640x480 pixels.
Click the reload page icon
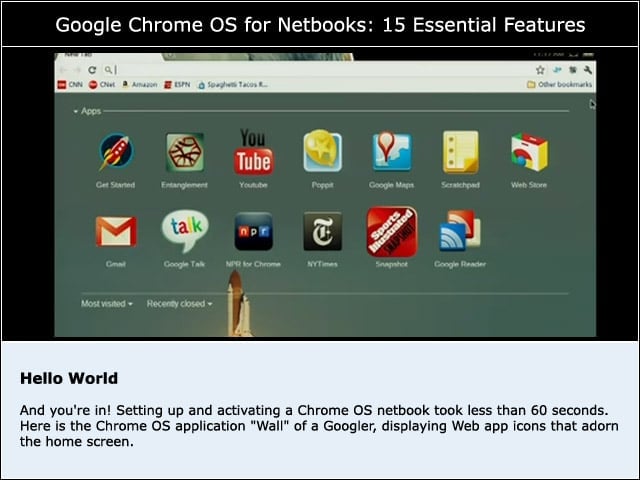click(x=92, y=70)
